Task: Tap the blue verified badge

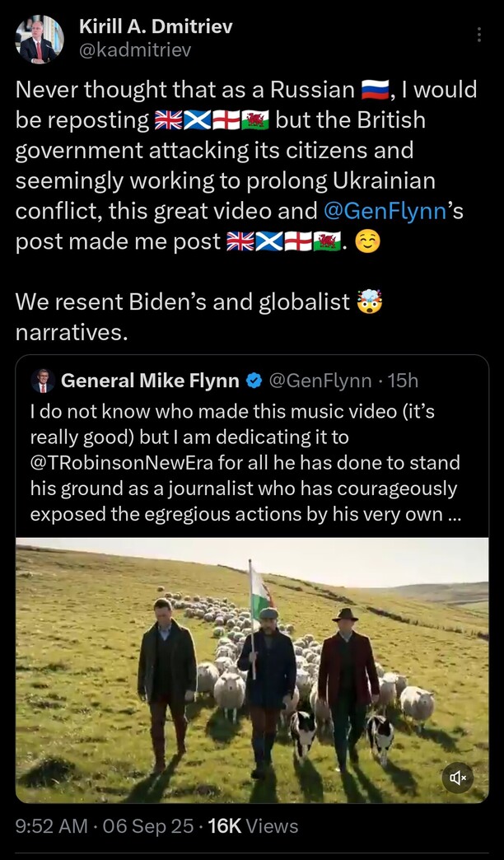Action: click(254, 381)
